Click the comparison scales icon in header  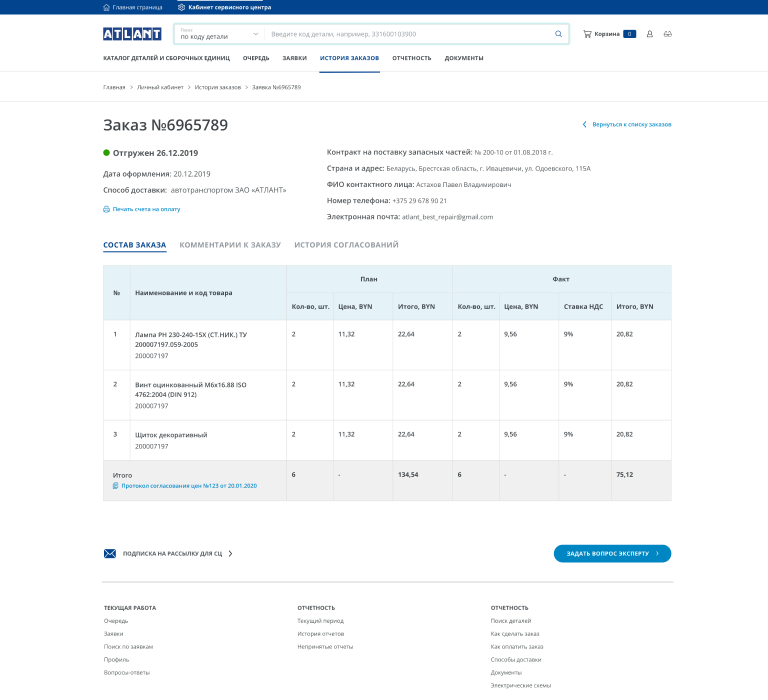point(667,34)
